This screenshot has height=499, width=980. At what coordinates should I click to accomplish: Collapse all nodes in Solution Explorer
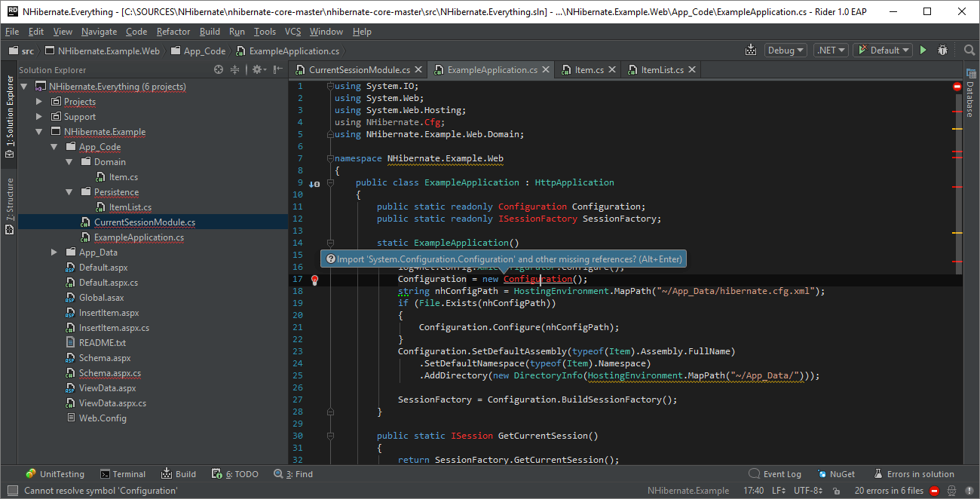point(235,69)
